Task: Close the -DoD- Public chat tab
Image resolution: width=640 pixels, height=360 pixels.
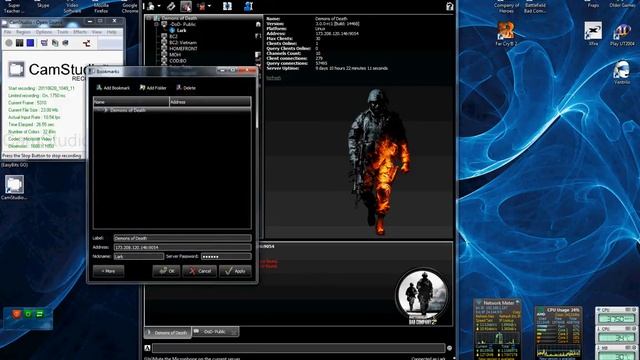Action: click(x=234, y=332)
